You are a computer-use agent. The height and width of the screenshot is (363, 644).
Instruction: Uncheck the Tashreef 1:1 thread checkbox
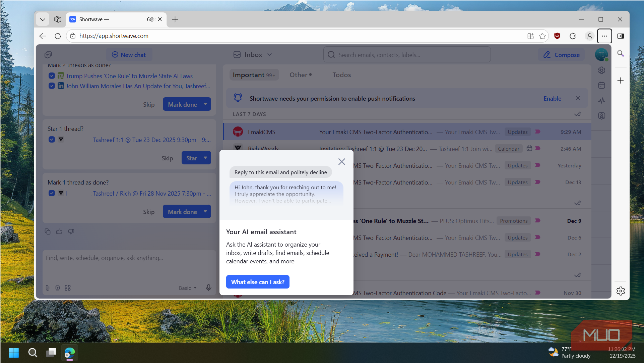[x=52, y=139]
